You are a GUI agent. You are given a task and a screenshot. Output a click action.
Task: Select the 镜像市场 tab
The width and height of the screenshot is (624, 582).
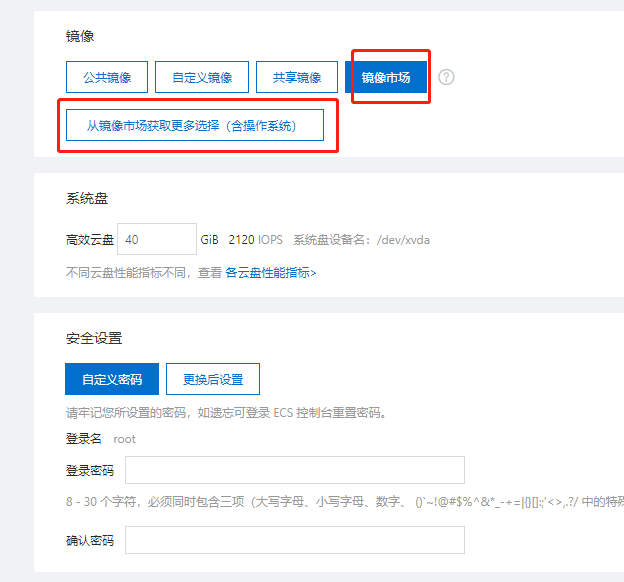click(386, 77)
